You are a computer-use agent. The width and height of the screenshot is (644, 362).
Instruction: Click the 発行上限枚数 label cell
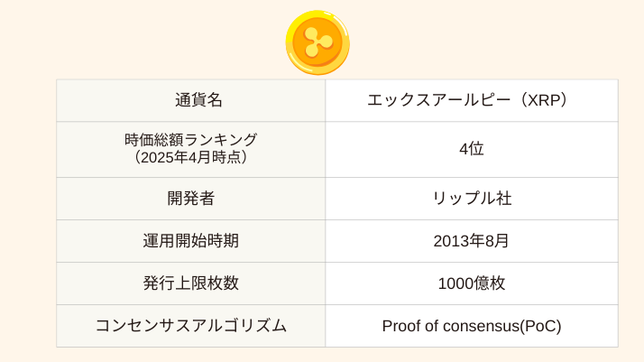[191, 283]
